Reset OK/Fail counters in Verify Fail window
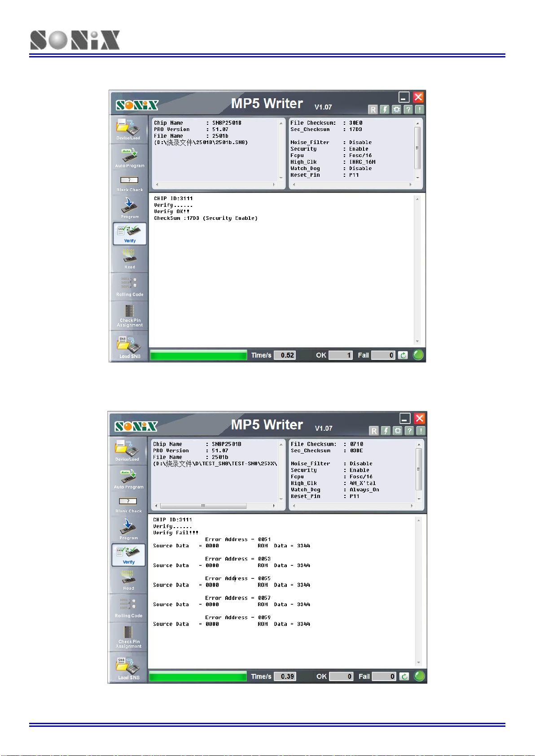The width and height of the screenshot is (535, 756). point(404,677)
